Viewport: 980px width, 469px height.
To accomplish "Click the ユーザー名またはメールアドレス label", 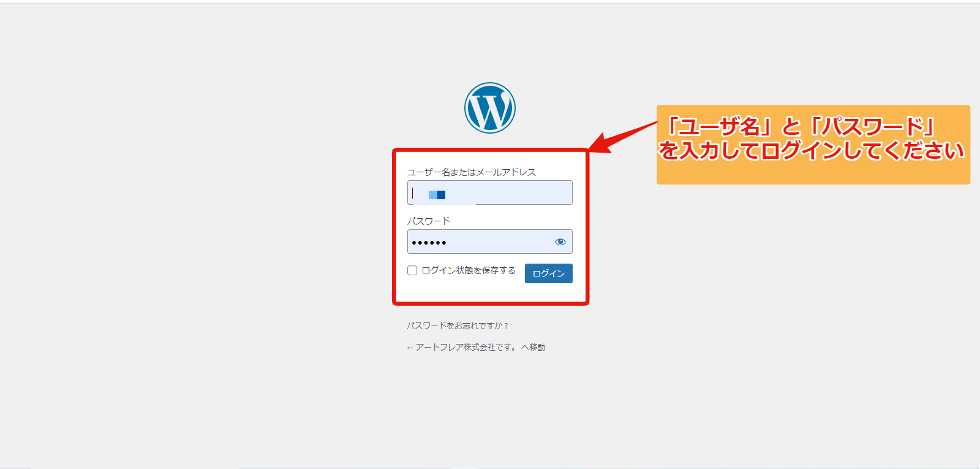I will click(x=472, y=172).
